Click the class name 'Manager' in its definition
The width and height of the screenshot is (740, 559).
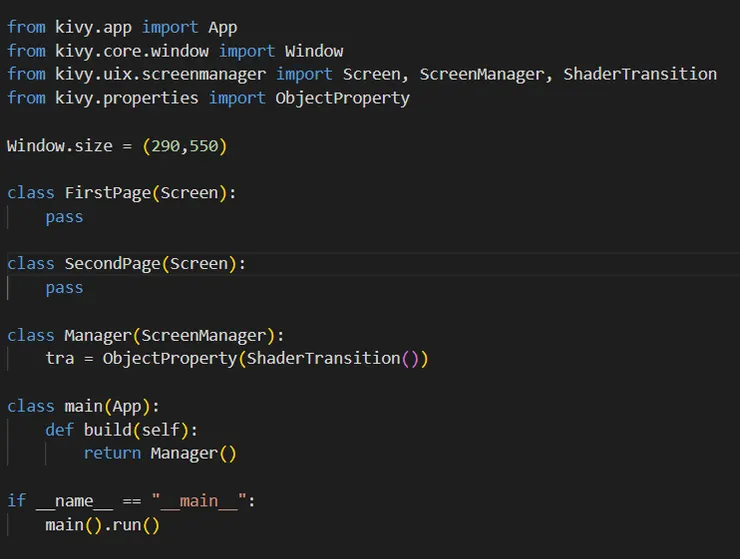click(x=98, y=336)
